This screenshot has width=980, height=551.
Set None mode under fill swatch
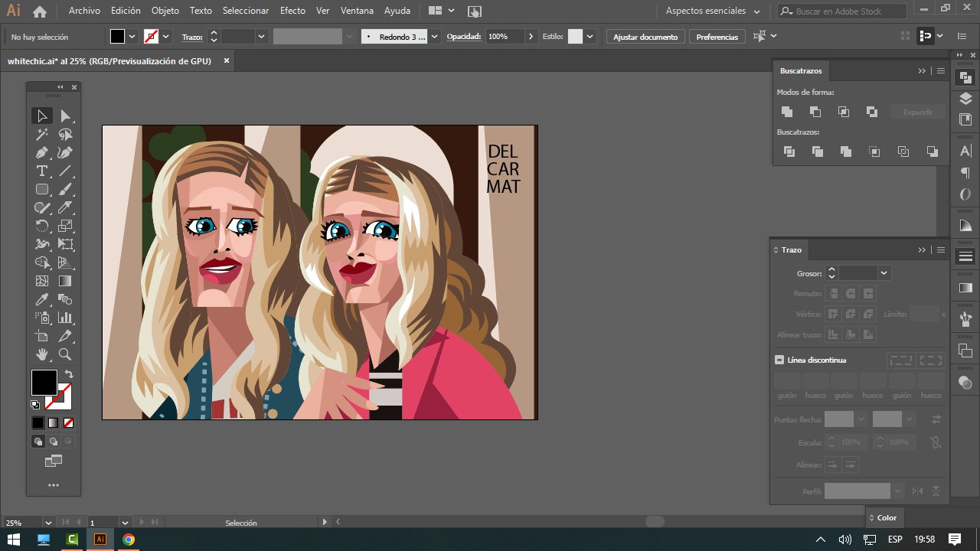pos(68,422)
